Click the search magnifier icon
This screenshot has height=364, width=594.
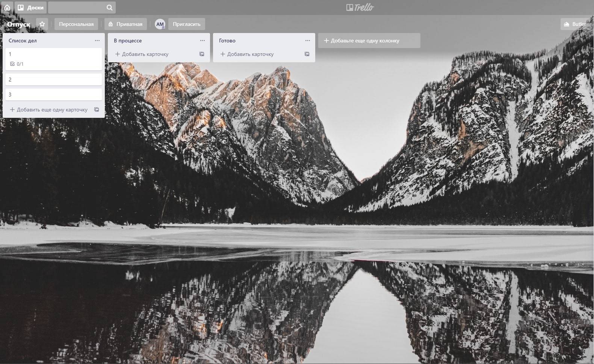click(x=109, y=8)
